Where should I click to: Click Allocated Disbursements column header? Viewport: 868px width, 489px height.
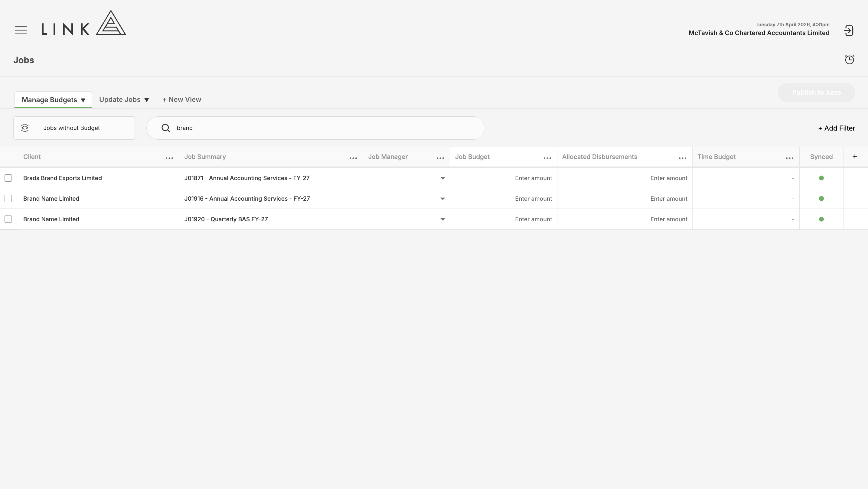point(599,157)
